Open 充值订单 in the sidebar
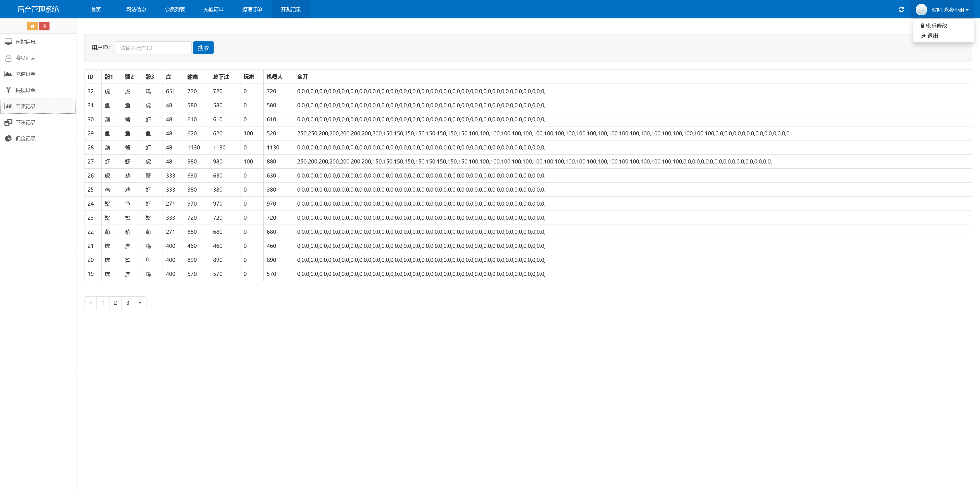 pos(26,74)
